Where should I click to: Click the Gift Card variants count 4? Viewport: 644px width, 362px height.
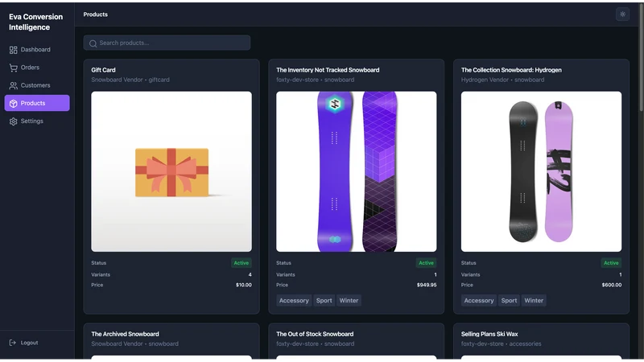coord(250,275)
